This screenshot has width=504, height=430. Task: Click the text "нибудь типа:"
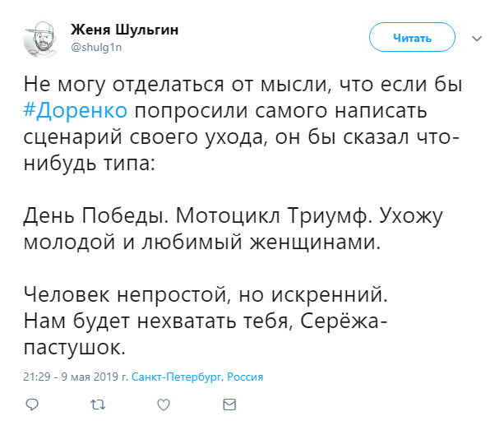(x=90, y=164)
